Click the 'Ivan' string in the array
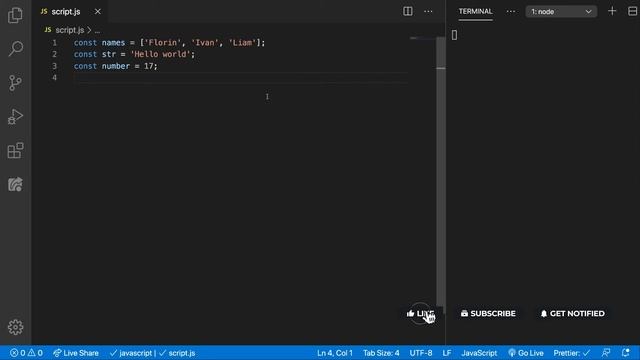This screenshot has height=360, width=640. tap(204, 42)
